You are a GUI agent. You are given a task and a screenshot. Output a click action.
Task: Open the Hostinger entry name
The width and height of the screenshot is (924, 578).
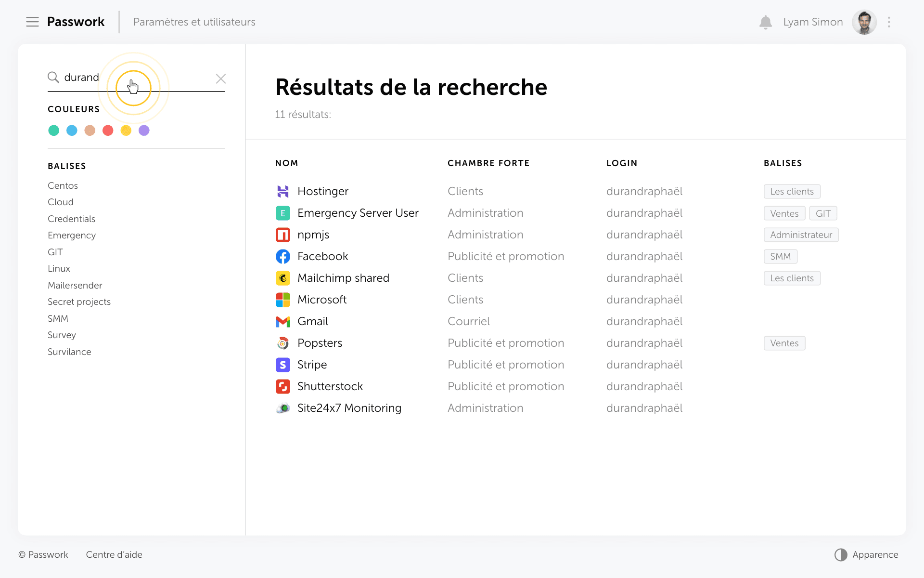[323, 191]
